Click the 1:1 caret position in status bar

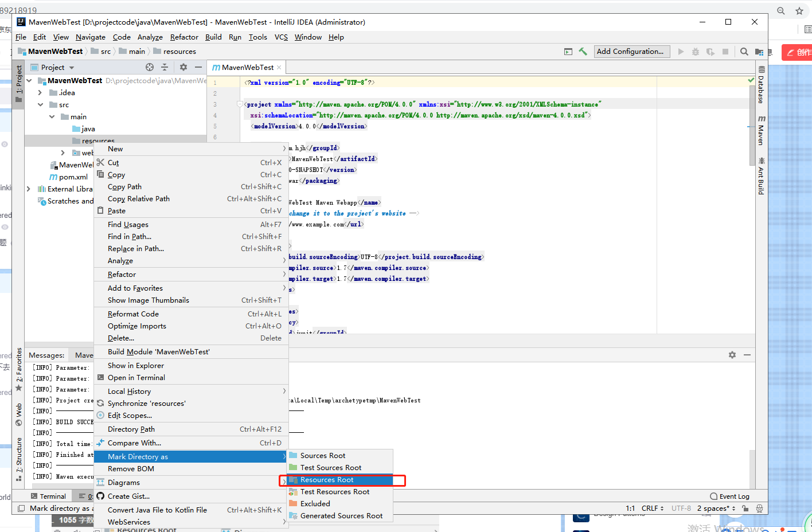point(630,508)
